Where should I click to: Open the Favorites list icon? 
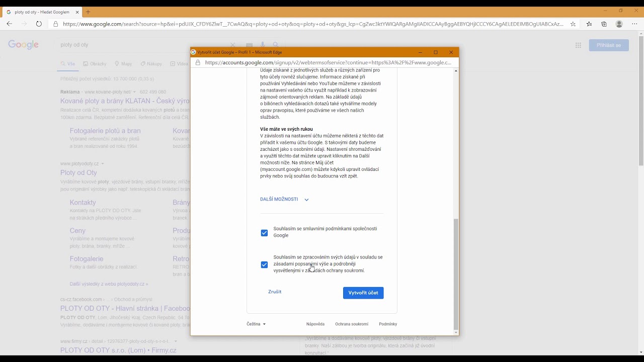pyautogui.click(x=589, y=24)
